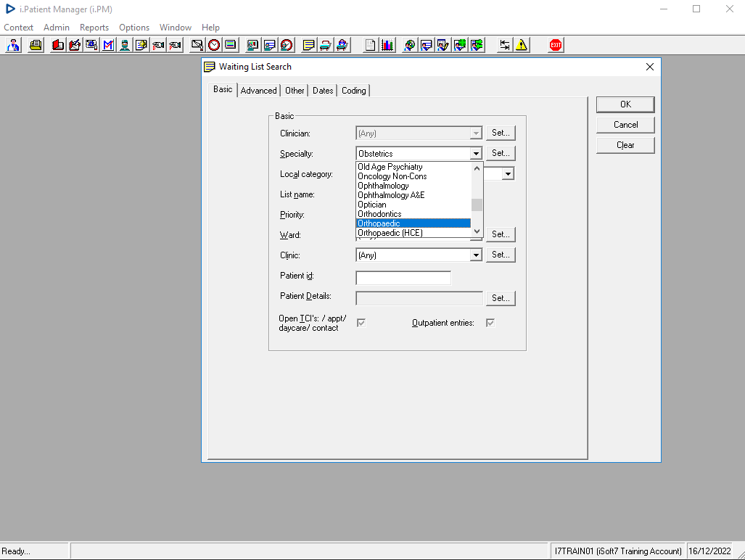The height and width of the screenshot is (560, 745).
Task: Click the doctor with patient toolbar icon
Action: click(13, 45)
